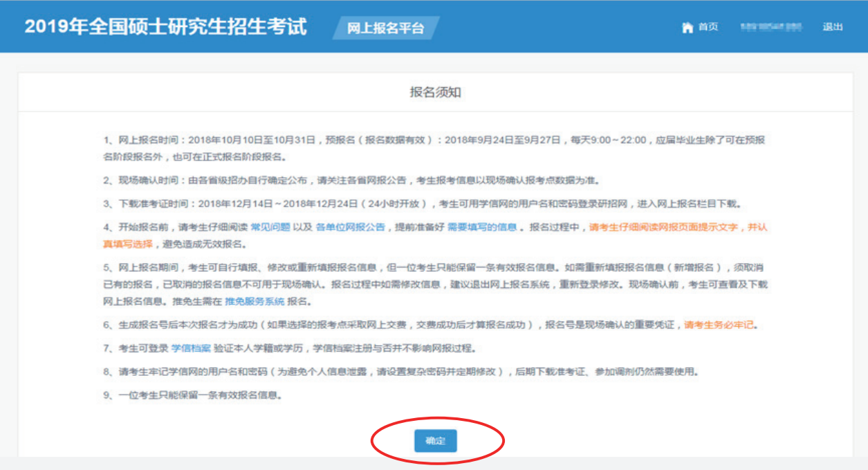The image size is (868, 470).
Task: Go to 首页 in the top navigation
Action: point(708,27)
